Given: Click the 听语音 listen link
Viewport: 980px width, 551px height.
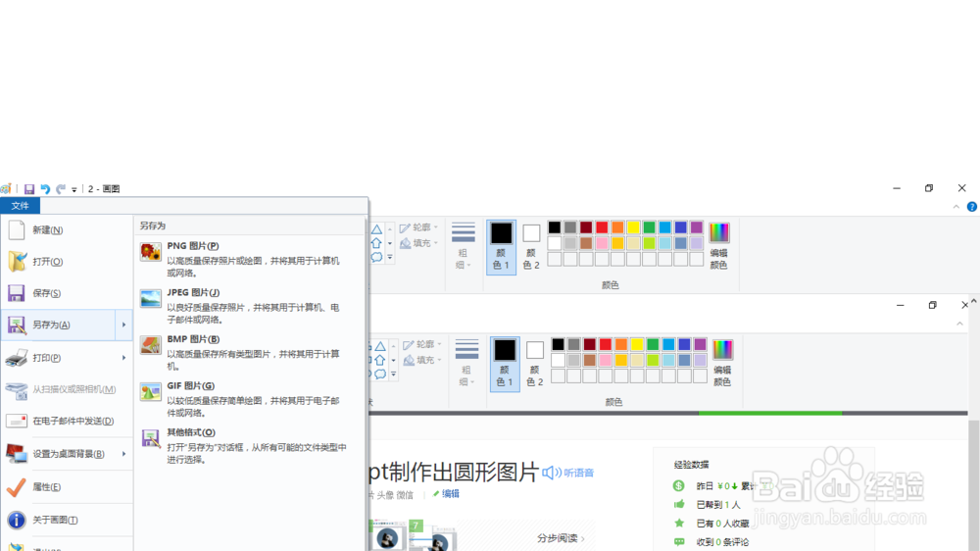Looking at the screenshot, I should [568, 473].
